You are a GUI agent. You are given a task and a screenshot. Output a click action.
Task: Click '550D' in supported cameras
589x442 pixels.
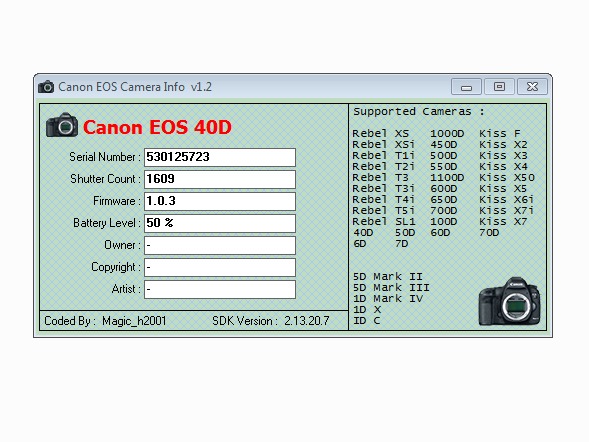[444, 167]
